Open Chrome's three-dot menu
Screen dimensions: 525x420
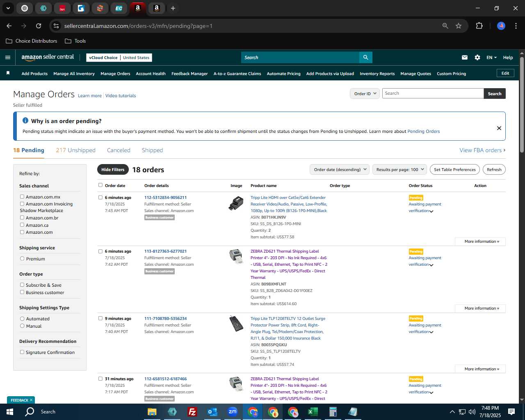click(515, 26)
